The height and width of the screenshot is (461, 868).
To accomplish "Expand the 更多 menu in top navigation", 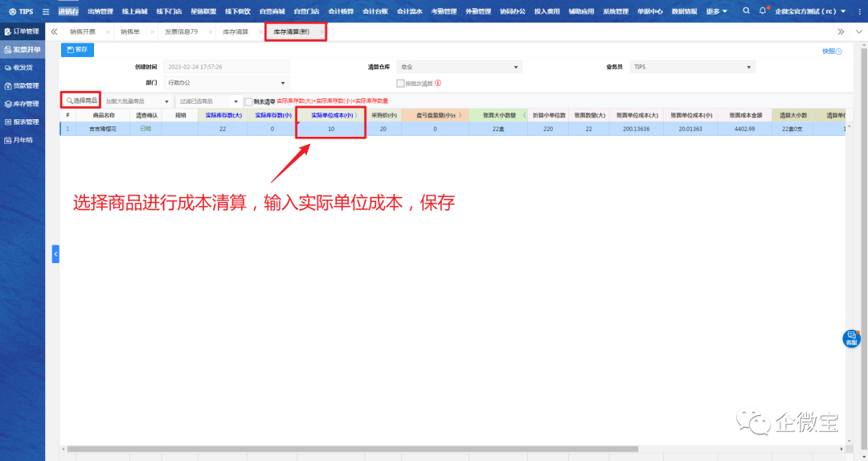I will (716, 11).
